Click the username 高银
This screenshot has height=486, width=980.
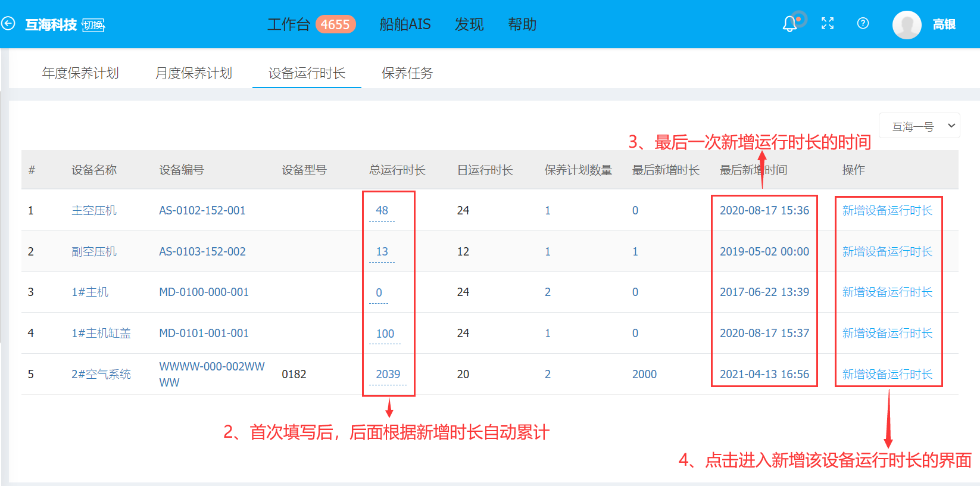coord(944,24)
